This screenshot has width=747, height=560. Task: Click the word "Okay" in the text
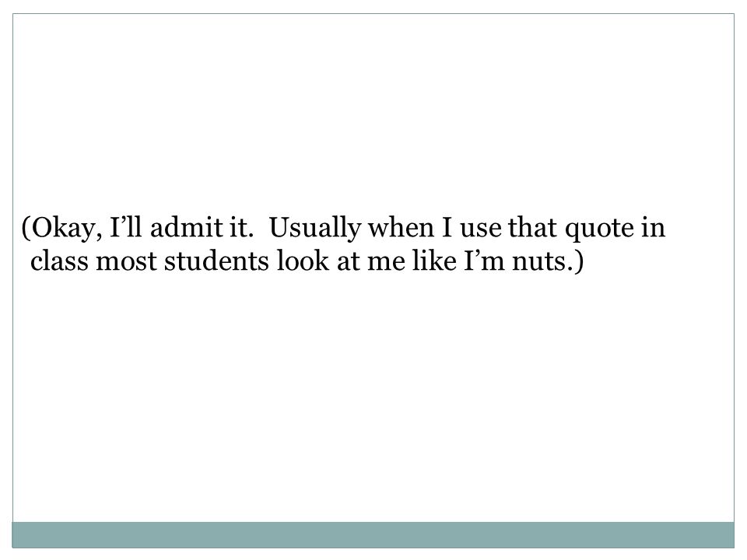tap(65, 229)
